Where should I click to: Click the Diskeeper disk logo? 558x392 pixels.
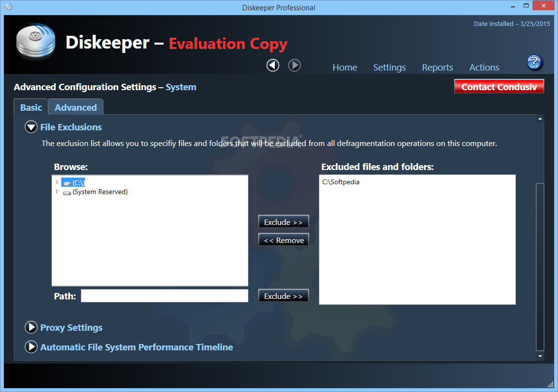tap(36, 41)
